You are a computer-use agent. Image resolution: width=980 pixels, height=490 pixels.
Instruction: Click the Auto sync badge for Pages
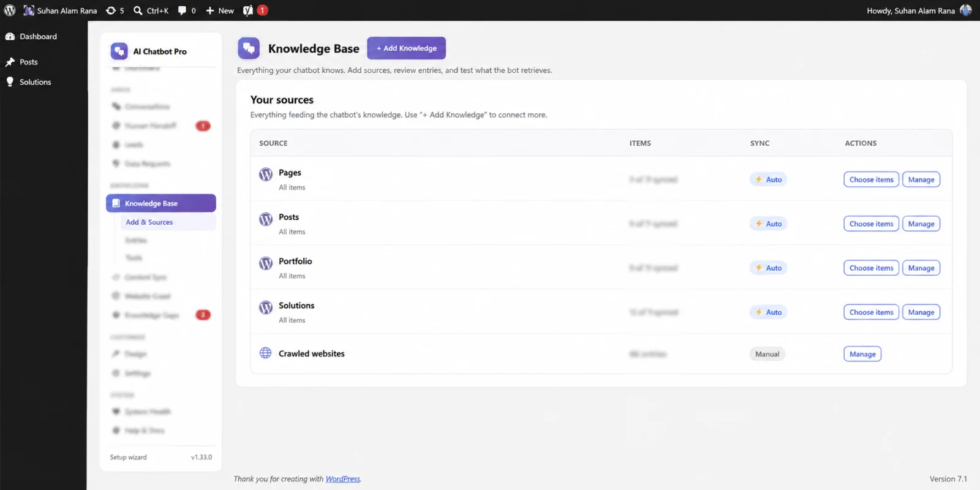pyautogui.click(x=768, y=179)
